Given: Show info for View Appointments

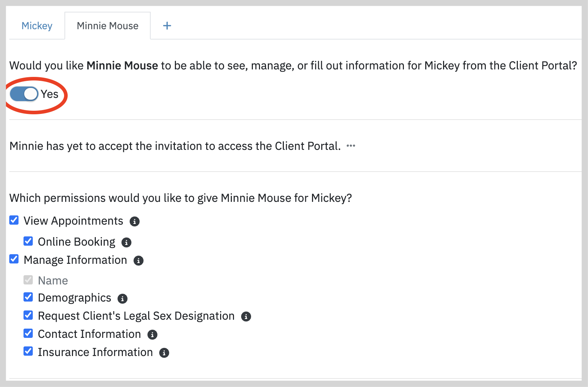Looking at the screenshot, I should point(135,221).
